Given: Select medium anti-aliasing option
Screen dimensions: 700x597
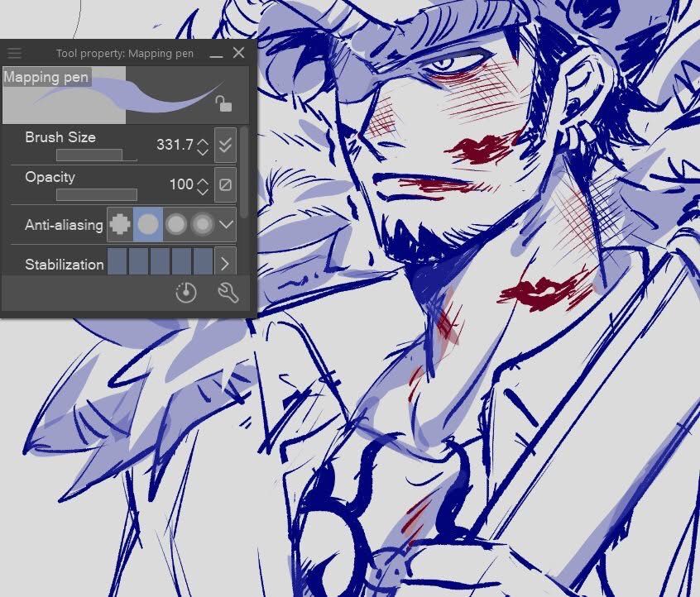Looking at the screenshot, I should (176, 224).
